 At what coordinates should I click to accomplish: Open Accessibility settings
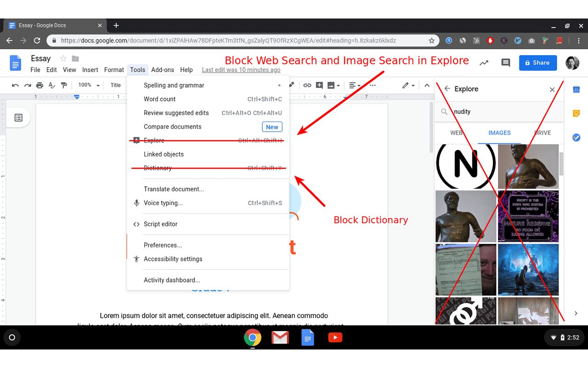pyautogui.click(x=208, y=259)
